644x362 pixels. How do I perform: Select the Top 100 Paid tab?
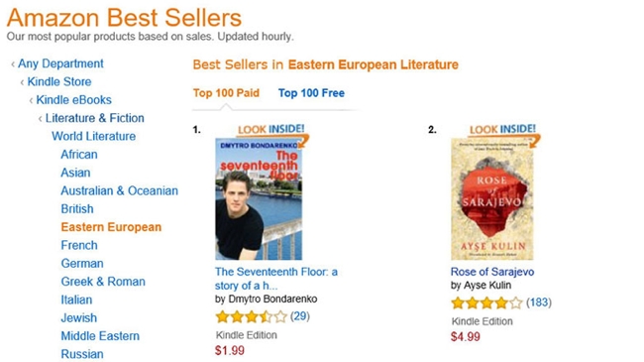pyautogui.click(x=226, y=93)
